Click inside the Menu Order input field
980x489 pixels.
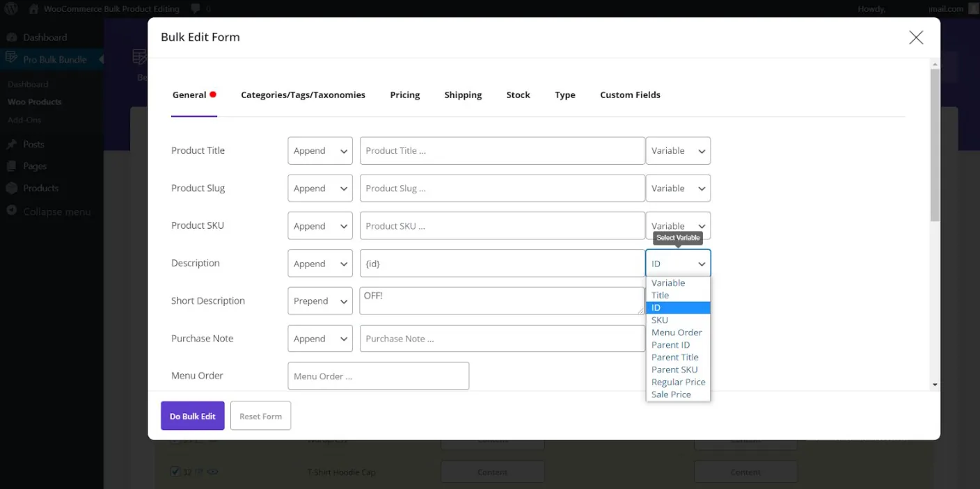pos(378,375)
